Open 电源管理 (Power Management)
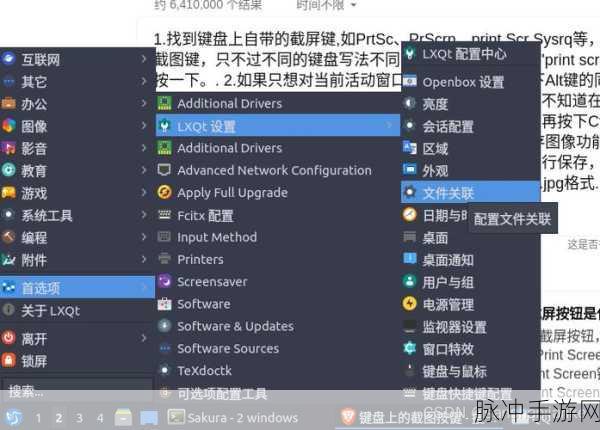The width and height of the screenshot is (600, 430). pyautogui.click(x=471, y=305)
